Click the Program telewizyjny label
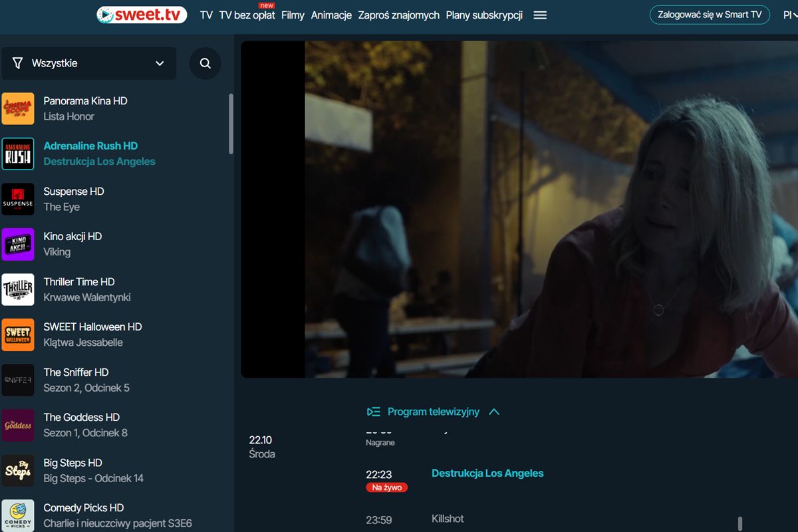The image size is (798, 532). click(434, 412)
